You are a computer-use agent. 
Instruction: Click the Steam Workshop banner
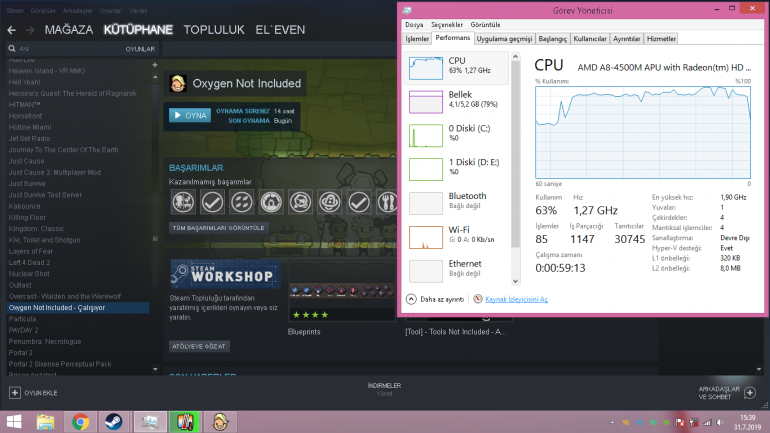coord(225,274)
